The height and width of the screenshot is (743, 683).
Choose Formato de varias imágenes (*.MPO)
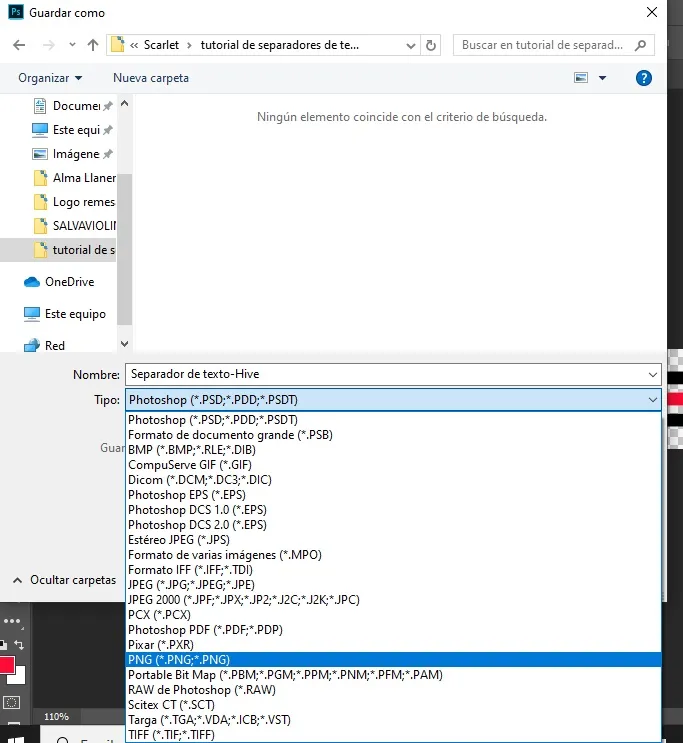[393, 555]
